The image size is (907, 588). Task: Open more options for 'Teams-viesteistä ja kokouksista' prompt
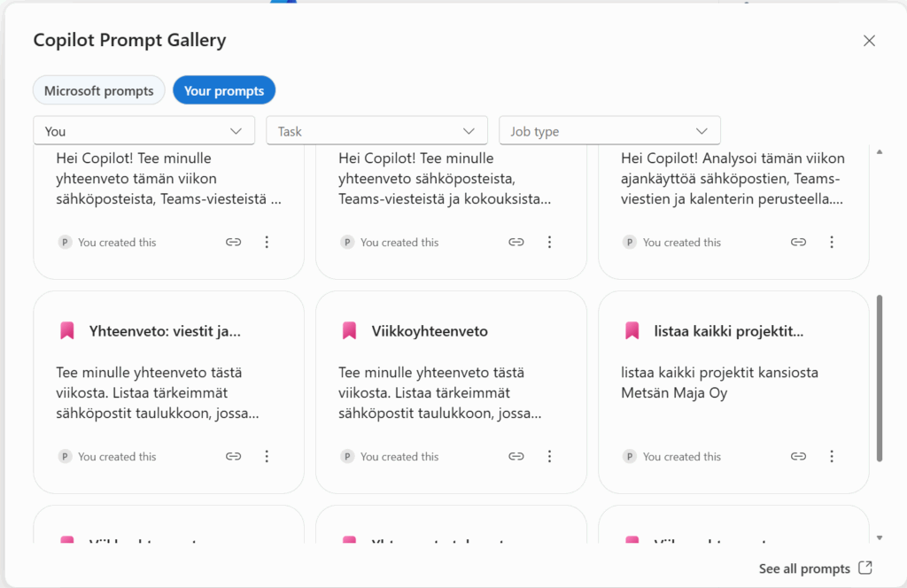549,242
